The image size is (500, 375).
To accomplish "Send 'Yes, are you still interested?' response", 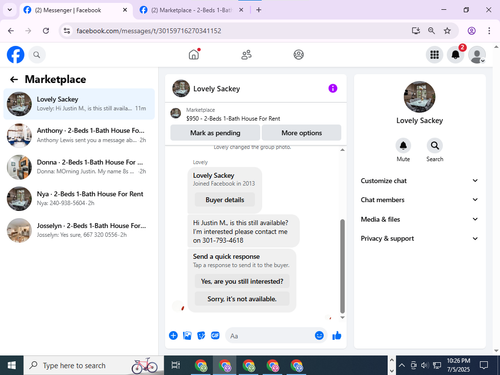I will coord(242,281).
